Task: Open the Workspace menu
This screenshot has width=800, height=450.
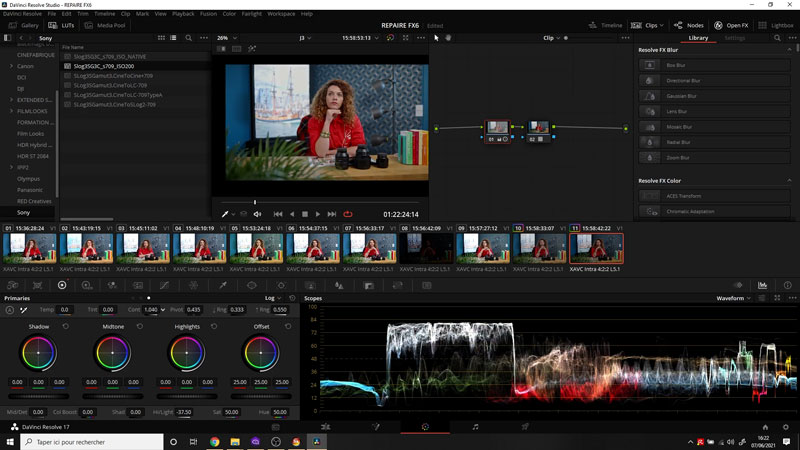Action: pos(281,14)
